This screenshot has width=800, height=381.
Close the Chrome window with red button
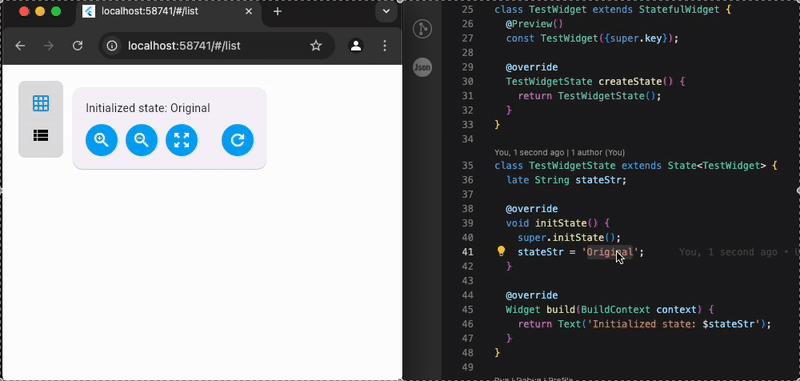pyautogui.click(x=24, y=12)
